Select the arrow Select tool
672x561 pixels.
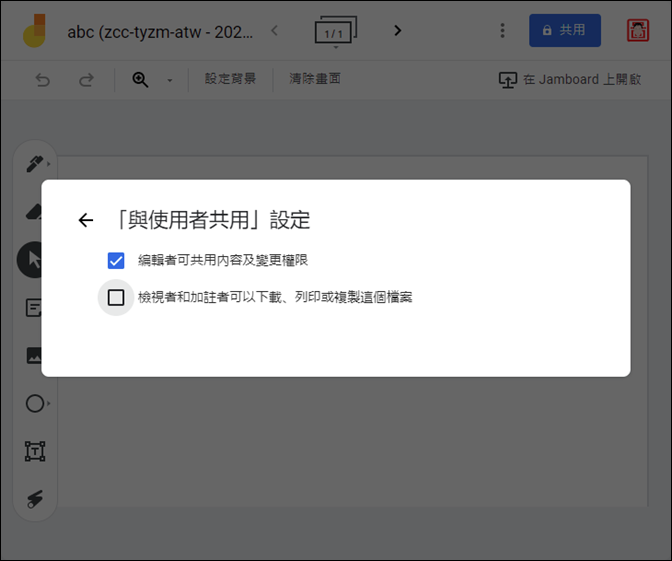point(30,260)
